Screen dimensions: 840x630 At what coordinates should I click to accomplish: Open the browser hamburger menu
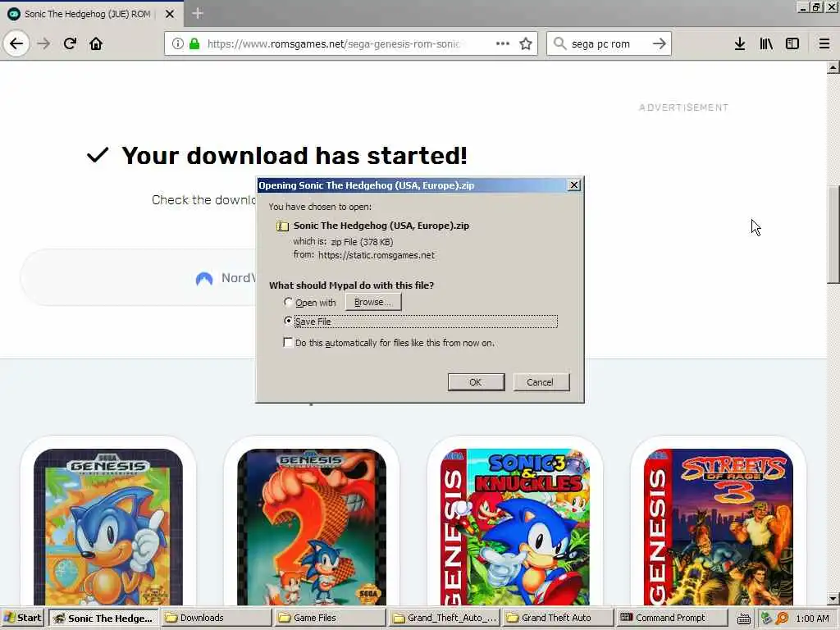point(824,43)
